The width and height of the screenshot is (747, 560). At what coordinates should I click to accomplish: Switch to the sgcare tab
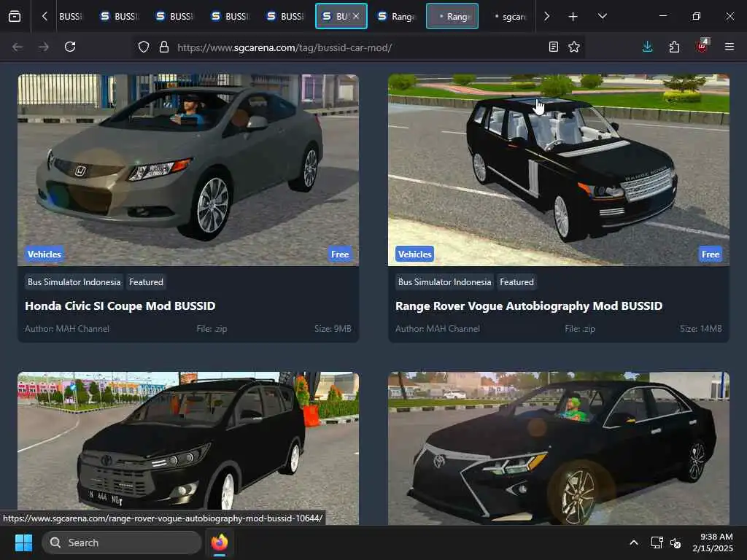tap(508, 16)
